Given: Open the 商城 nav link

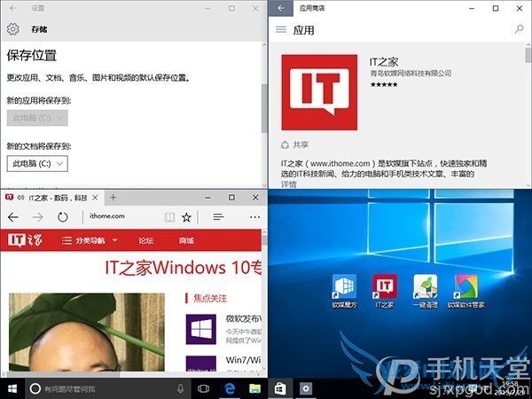Looking at the screenshot, I should (186, 240).
